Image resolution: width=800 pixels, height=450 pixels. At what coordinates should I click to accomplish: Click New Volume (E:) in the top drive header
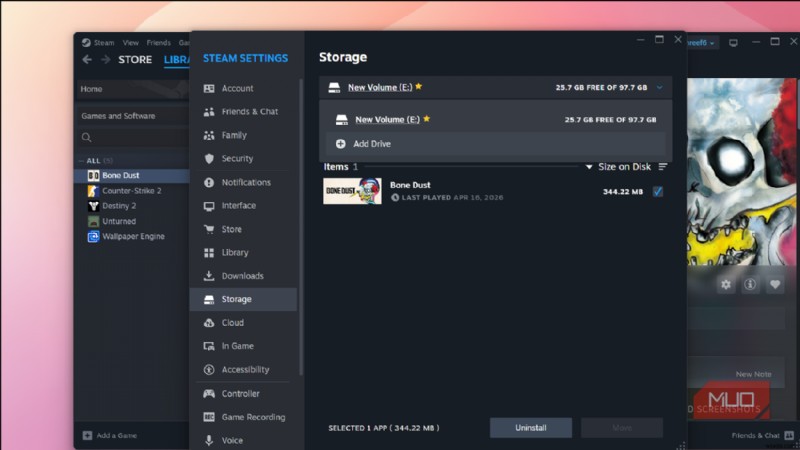[x=380, y=88]
